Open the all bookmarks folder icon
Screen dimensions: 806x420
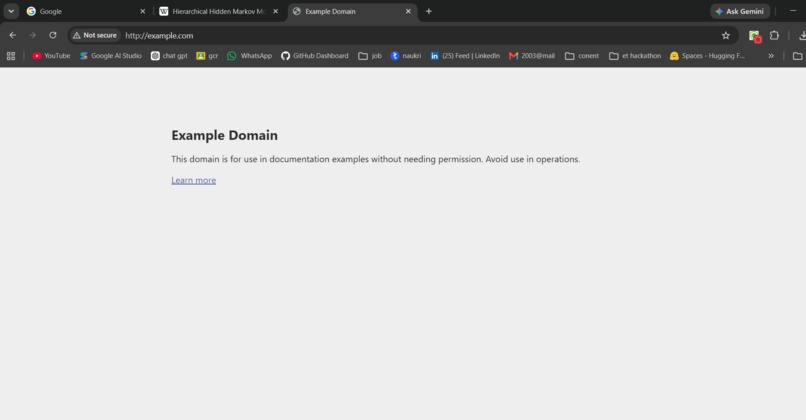click(797, 56)
